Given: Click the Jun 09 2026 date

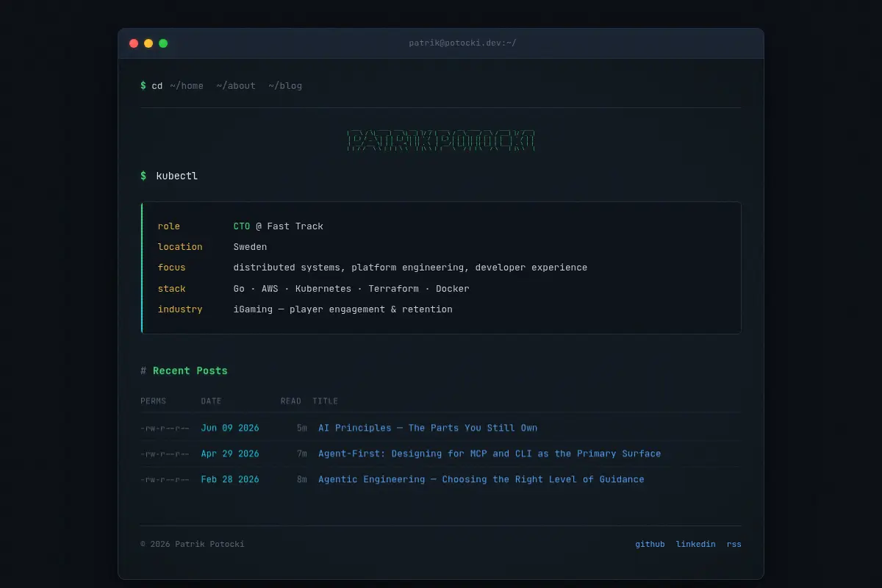Looking at the screenshot, I should point(230,428).
